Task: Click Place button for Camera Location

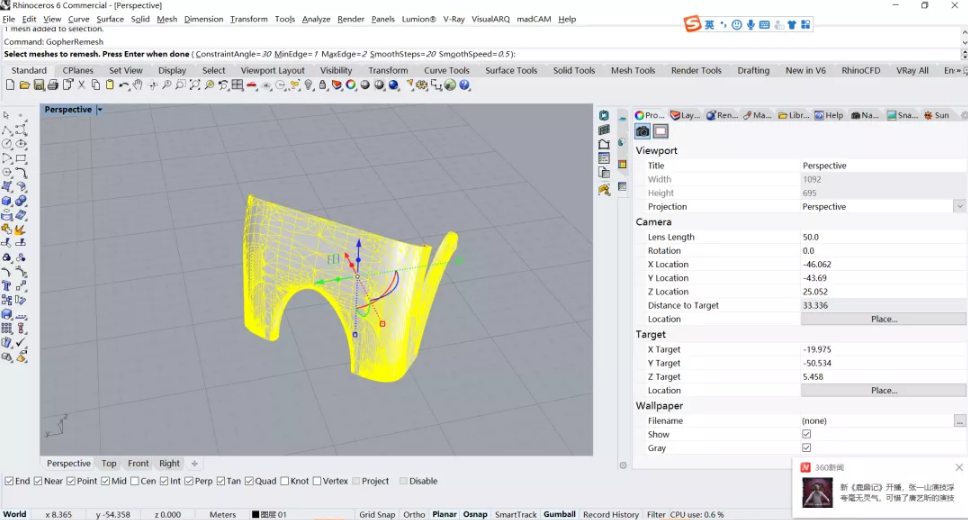Action: 883,319
